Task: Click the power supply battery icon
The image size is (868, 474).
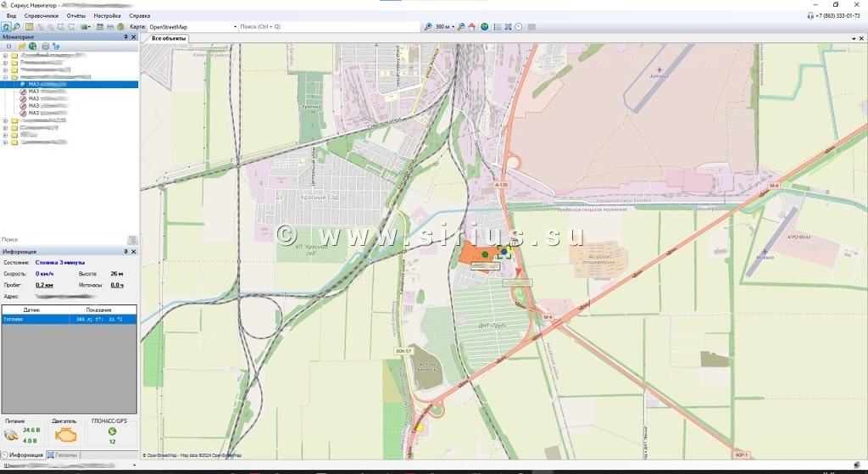Action: tap(12, 435)
